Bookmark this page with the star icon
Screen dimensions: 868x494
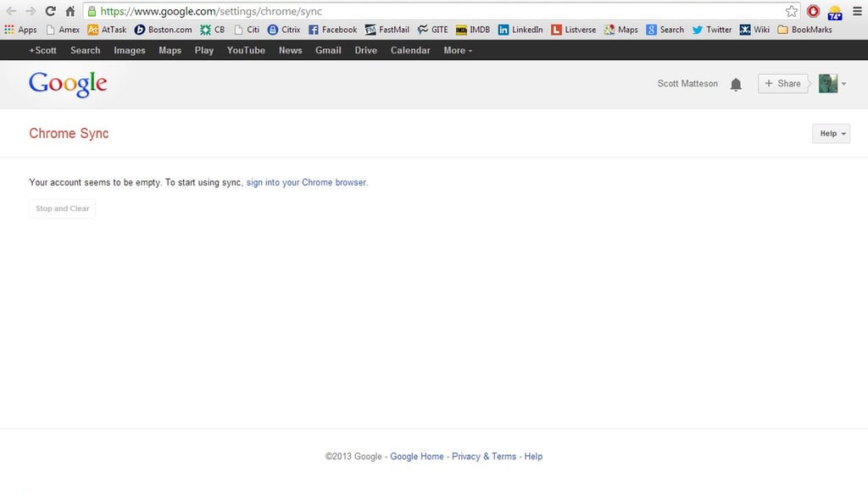click(x=792, y=11)
